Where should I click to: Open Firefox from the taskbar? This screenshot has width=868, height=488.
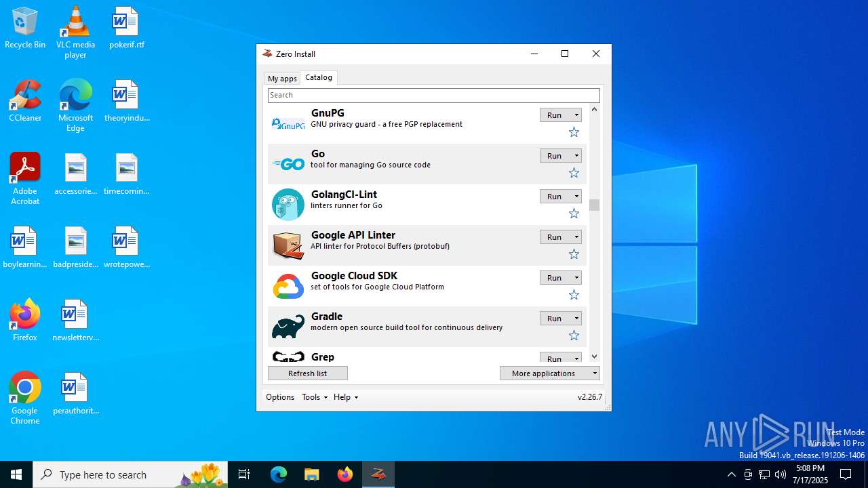(345, 474)
